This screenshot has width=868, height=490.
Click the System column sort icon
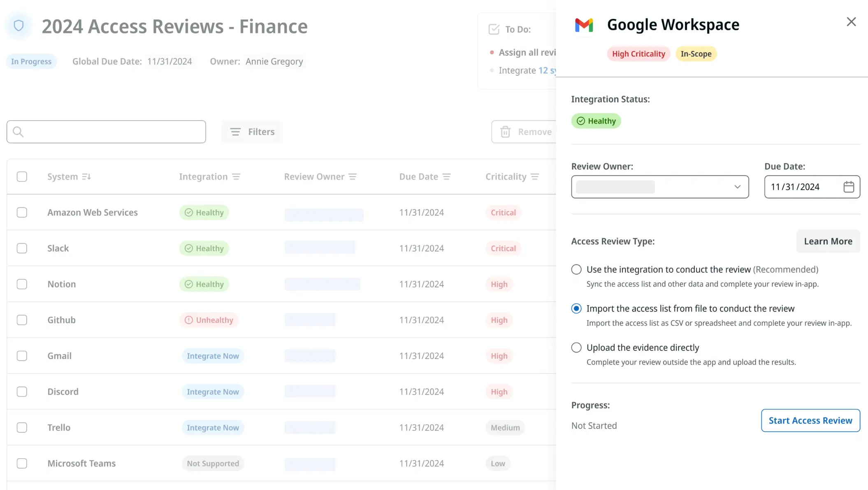pyautogui.click(x=86, y=177)
